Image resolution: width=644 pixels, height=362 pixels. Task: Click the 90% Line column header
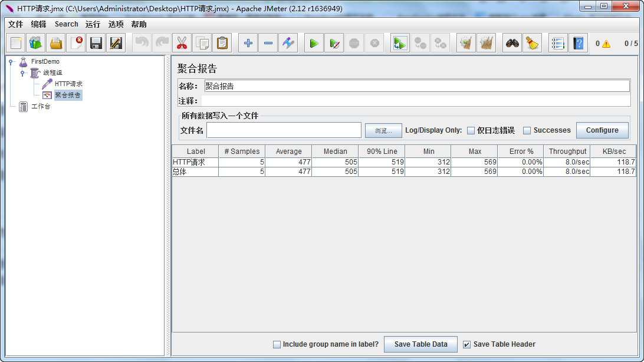[x=382, y=152]
